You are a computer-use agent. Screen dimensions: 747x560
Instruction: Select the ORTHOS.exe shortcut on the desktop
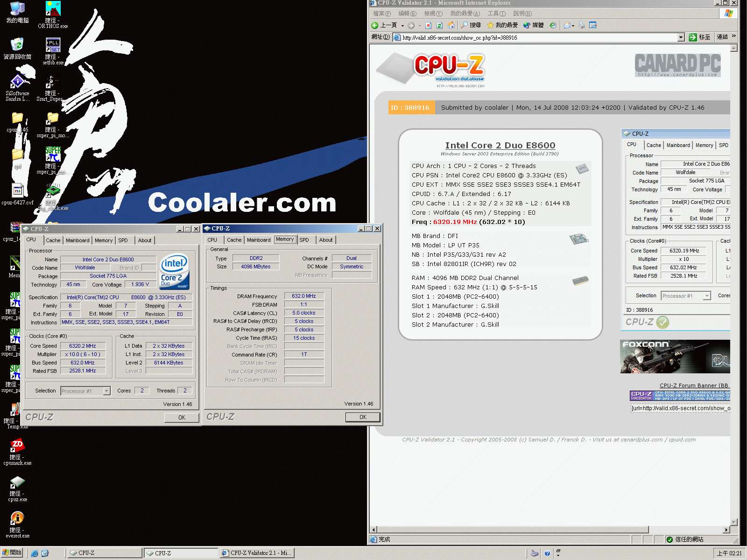53,15
